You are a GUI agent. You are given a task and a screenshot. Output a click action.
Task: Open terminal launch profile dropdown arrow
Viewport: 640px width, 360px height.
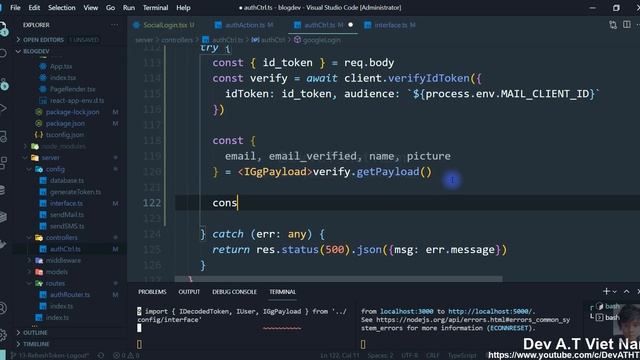615,291
